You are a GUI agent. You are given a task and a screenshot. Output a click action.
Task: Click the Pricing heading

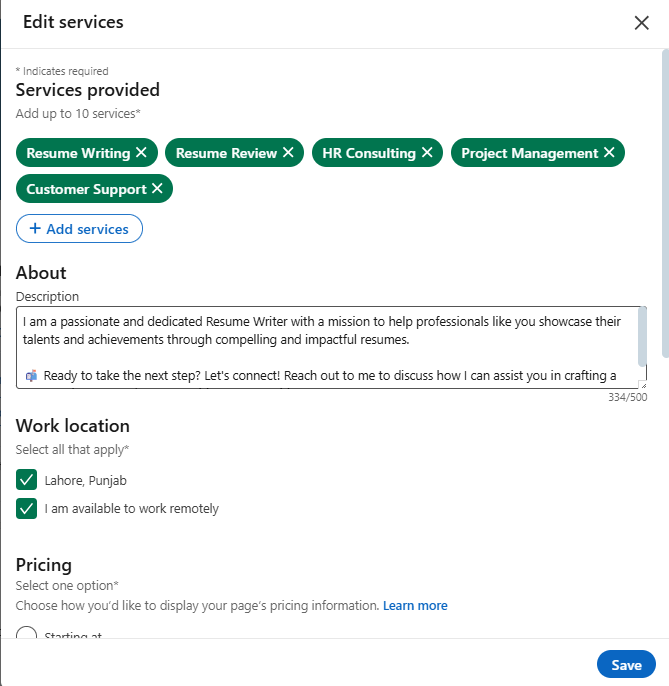click(44, 565)
